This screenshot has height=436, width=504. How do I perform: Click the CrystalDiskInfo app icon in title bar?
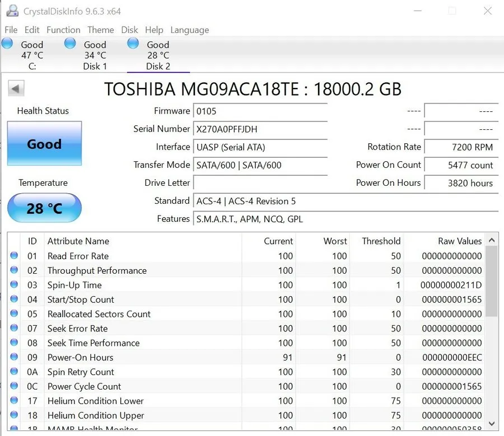(x=12, y=11)
